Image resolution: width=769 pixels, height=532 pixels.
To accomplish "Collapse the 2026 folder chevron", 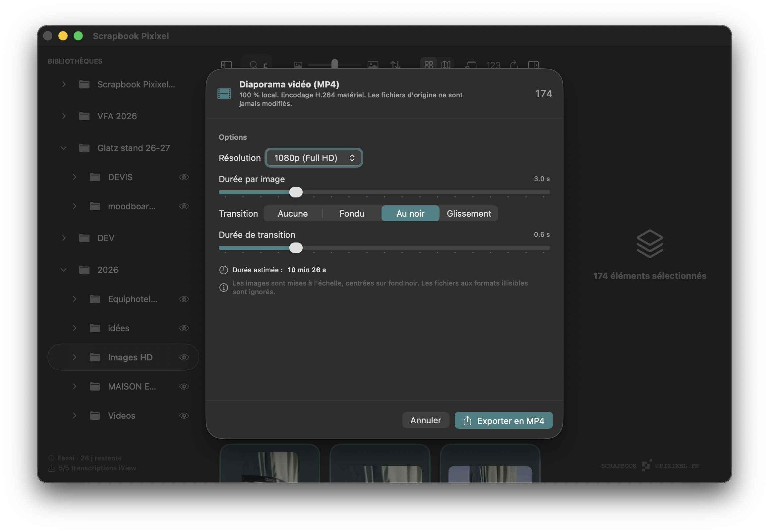I will (64, 270).
